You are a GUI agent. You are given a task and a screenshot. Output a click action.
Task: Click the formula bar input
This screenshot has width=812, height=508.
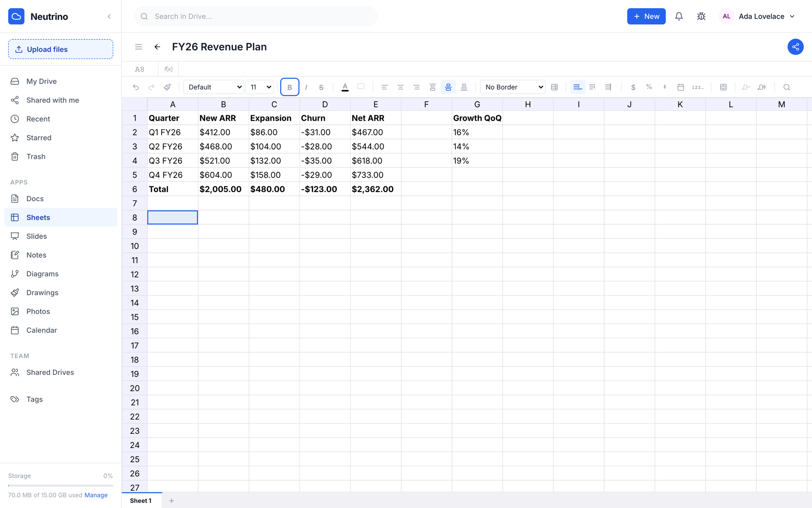coord(495,69)
